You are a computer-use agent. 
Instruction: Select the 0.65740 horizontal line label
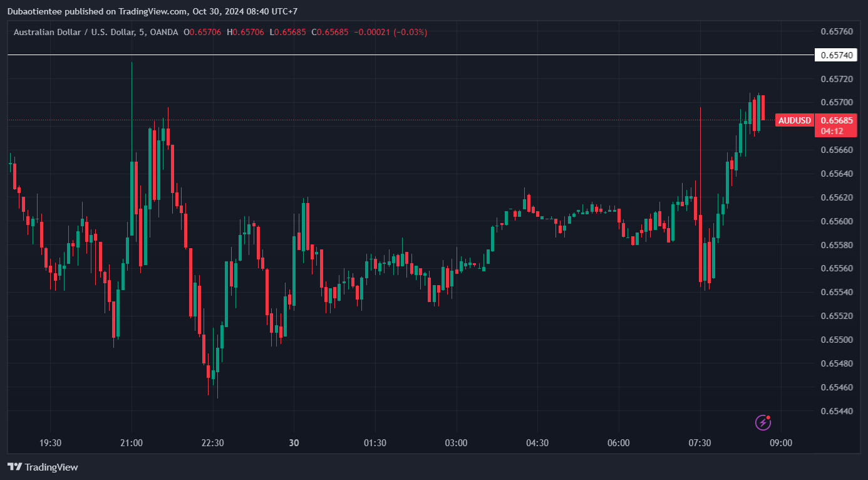836,55
